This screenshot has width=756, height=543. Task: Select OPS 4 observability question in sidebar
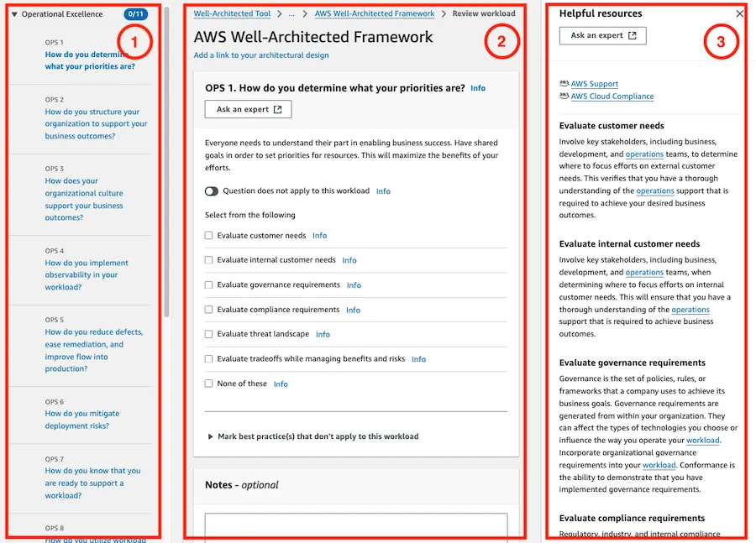[87, 275]
